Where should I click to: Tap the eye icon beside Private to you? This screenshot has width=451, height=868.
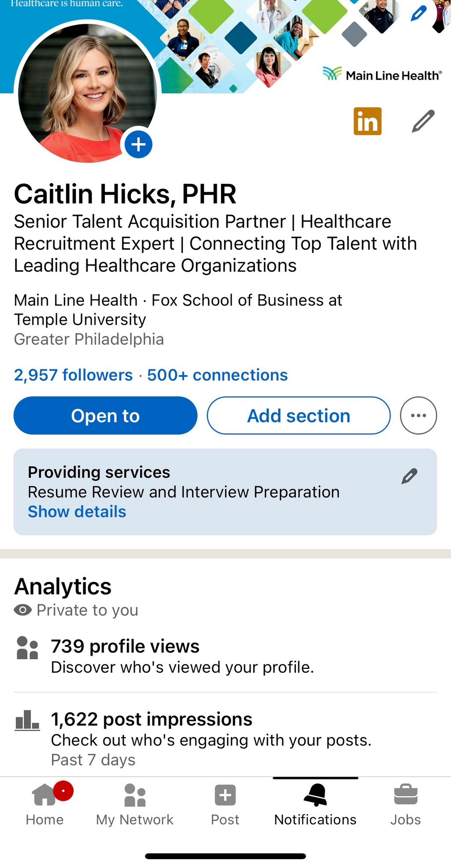coord(23,610)
